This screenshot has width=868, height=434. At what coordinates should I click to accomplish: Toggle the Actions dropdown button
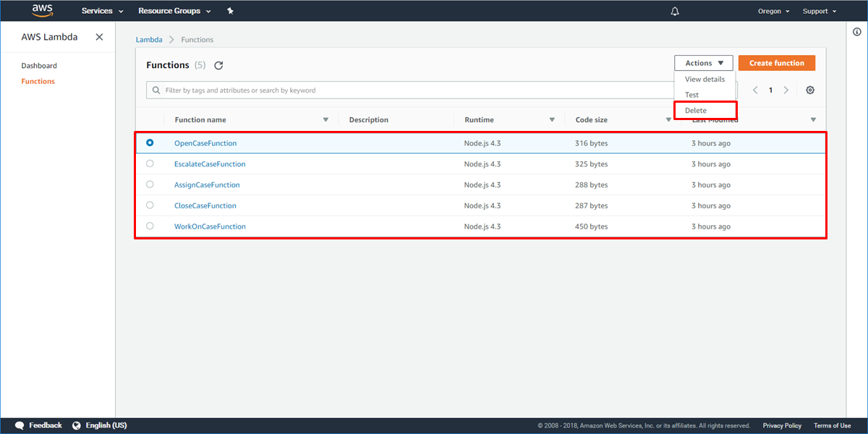pos(704,63)
